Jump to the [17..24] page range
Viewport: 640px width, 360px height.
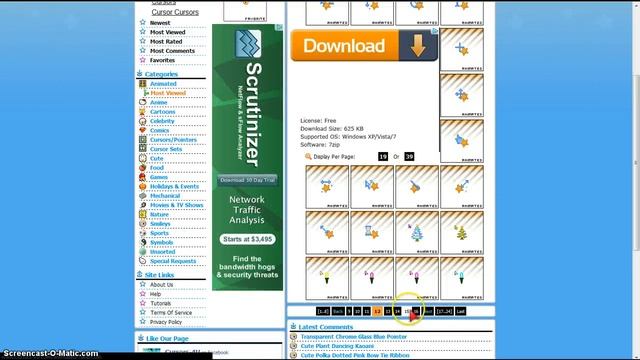coord(444,311)
